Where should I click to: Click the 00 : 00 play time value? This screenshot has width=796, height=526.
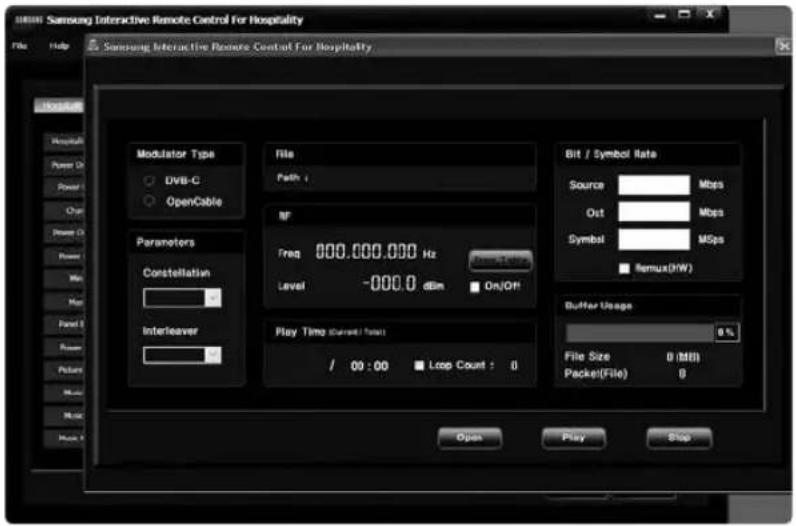click(369, 366)
